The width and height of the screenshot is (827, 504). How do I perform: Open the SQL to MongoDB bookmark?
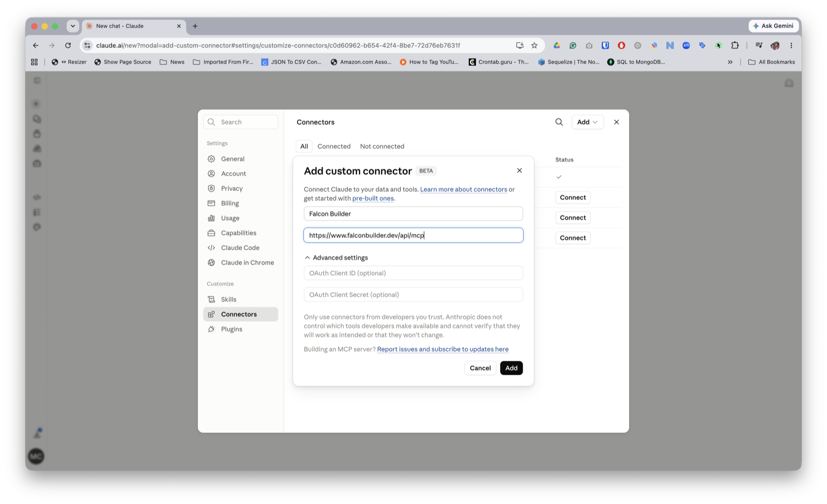636,62
